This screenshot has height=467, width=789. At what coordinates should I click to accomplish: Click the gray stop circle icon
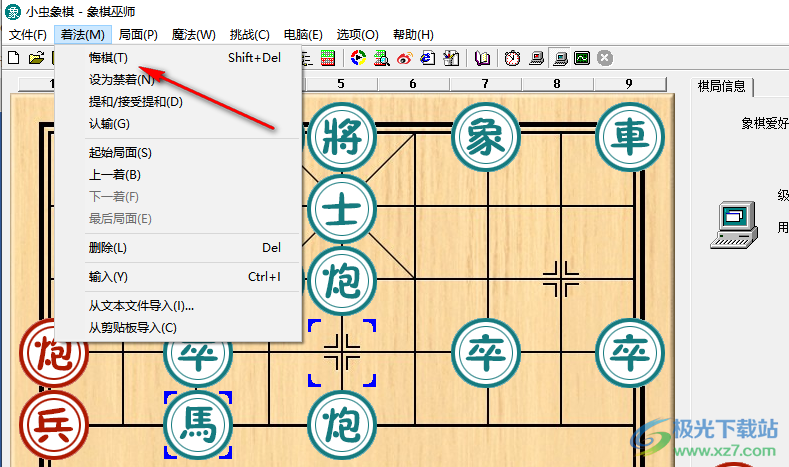click(605, 58)
